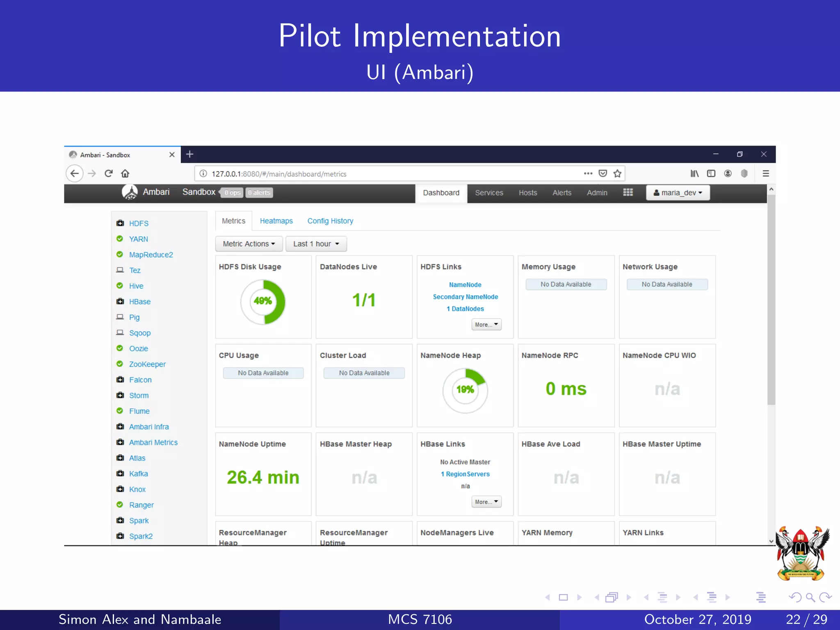Switch to the Metrics tab
This screenshot has height=630, width=840.
click(233, 221)
